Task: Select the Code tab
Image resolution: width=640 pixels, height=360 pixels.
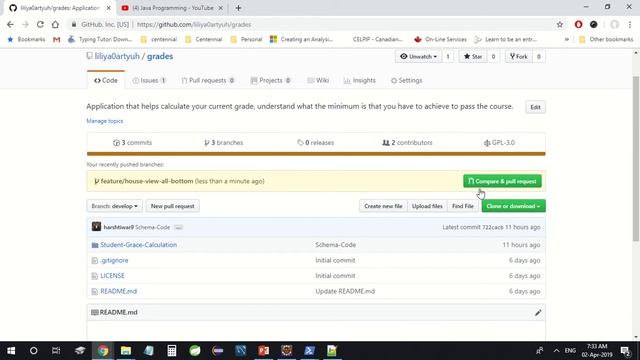Action: click(x=106, y=80)
